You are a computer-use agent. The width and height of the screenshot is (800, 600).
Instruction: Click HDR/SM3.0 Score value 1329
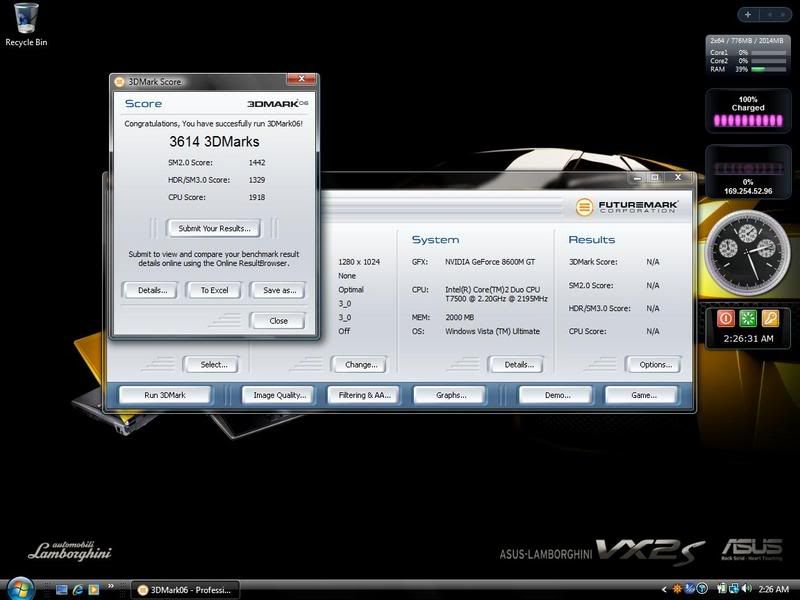tap(257, 180)
